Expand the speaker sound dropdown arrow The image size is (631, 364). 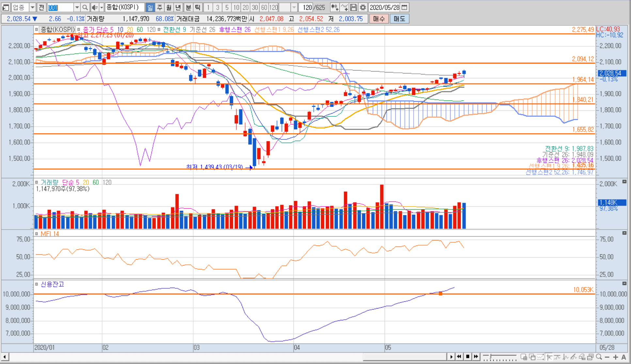[102, 7]
